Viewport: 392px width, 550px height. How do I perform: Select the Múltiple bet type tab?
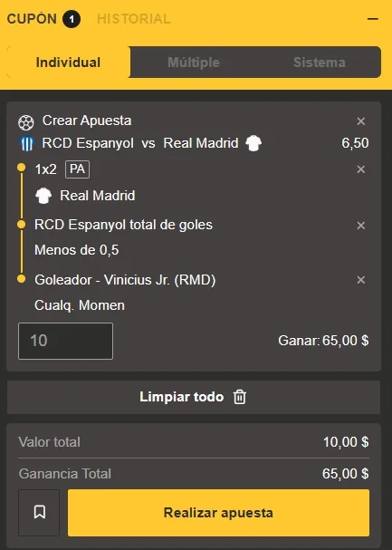tap(194, 63)
